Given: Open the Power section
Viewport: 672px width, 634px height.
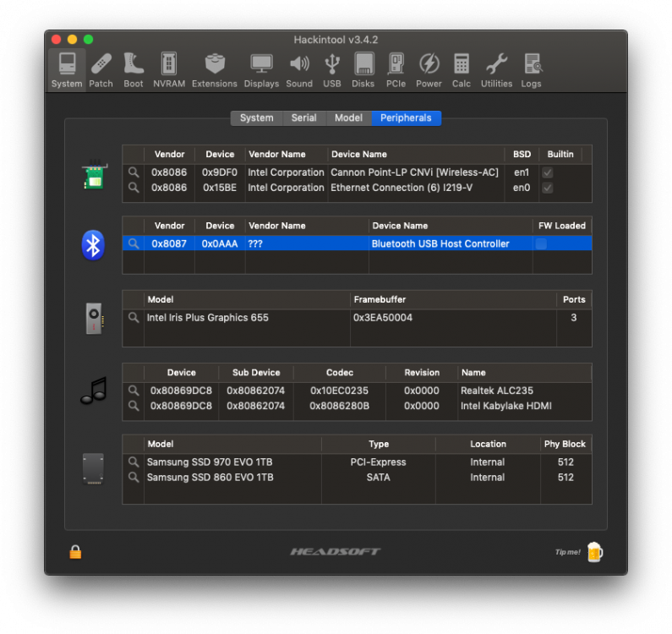Looking at the screenshot, I should tap(429, 70).
